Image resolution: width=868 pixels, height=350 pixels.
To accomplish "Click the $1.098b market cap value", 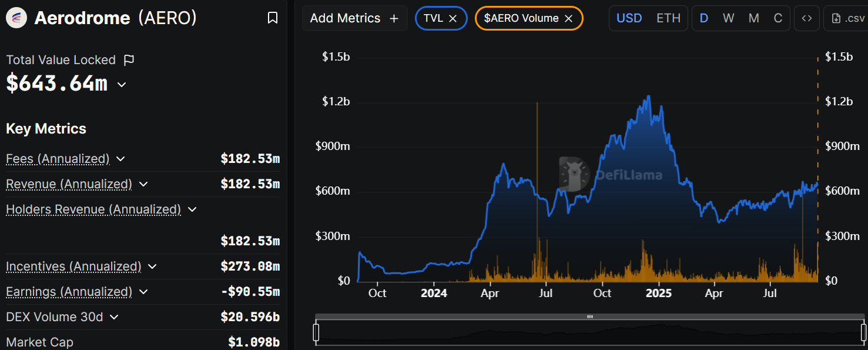I will 254,342.
